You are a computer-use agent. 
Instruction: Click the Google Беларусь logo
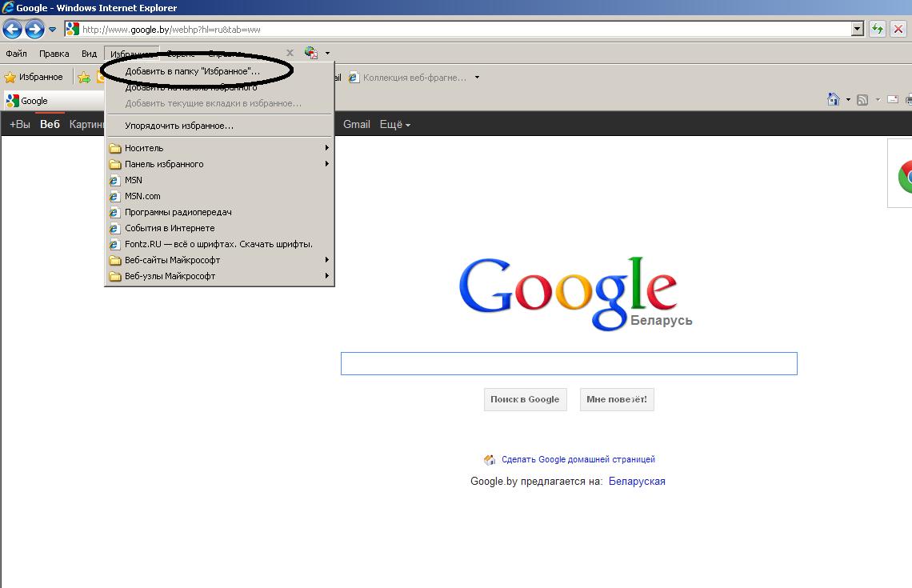(x=574, y=294)
